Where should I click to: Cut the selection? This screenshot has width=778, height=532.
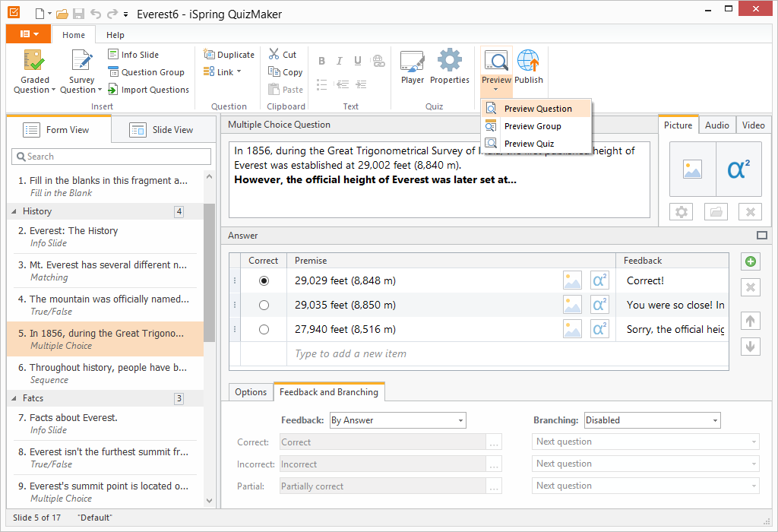pos(283,55)
